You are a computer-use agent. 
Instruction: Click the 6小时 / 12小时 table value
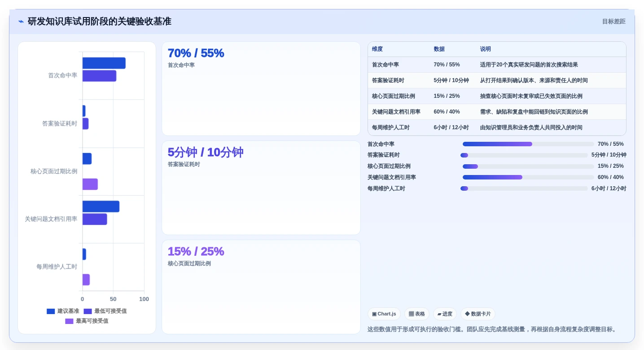click(451, 127)
